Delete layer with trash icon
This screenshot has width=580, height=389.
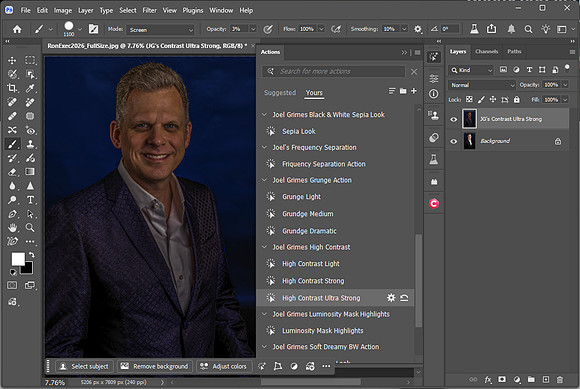(560, 379)
